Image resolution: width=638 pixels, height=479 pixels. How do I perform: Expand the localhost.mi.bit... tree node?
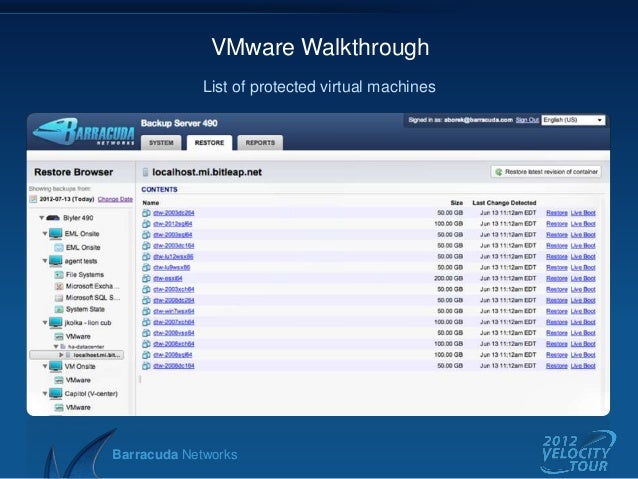(61, 355)
